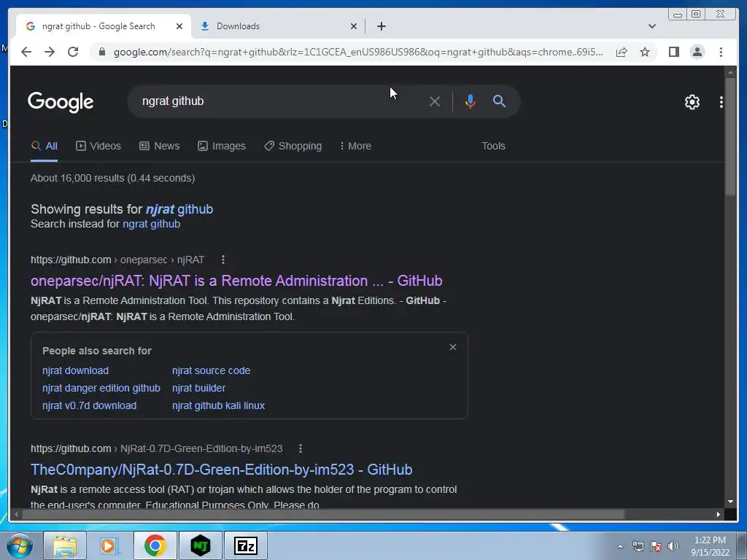The width and height of the screenshot is (747, 560).
Task: Switch to the Downloads browser tab
Action: pyautogui.click(x=278, y=26)
